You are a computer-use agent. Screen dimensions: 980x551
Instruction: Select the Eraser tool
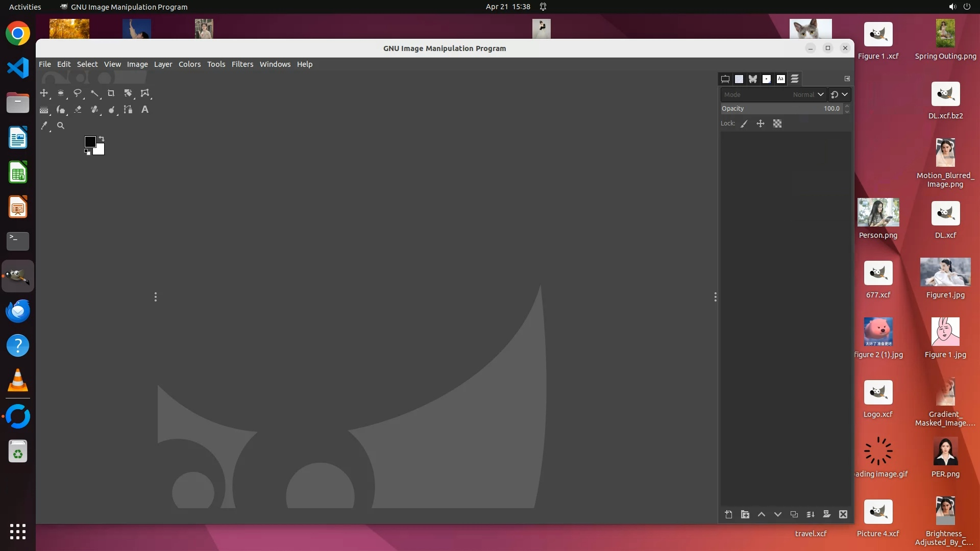coord(78,110)
